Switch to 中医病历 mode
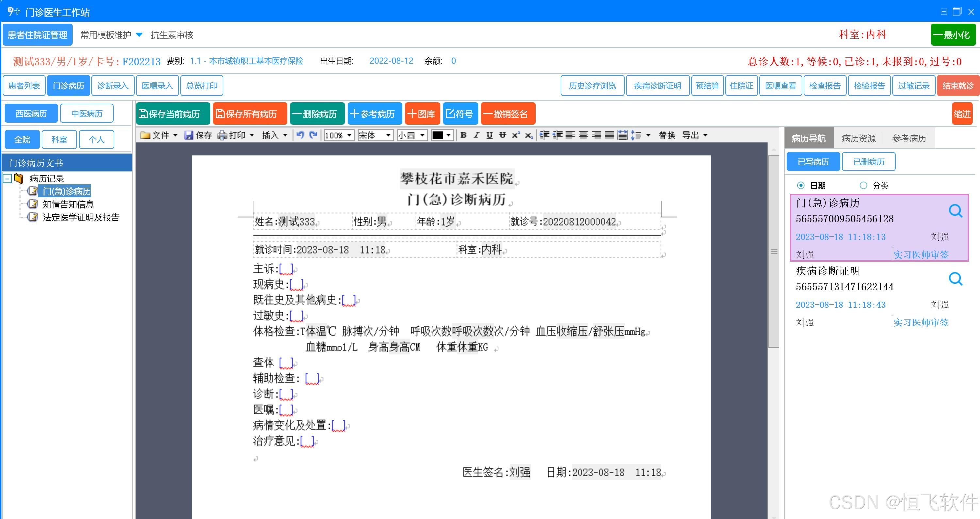This screenshot has width=980, height=519. pyautogui.click(x=87, y=113)
